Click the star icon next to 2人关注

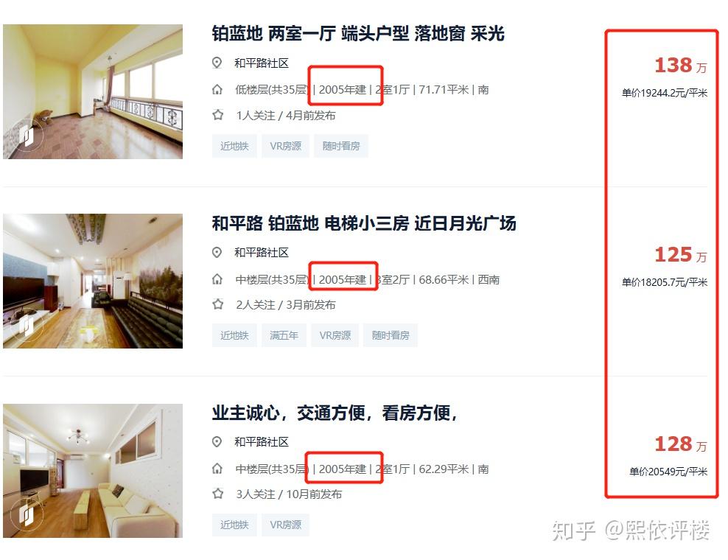pos(218,304)
